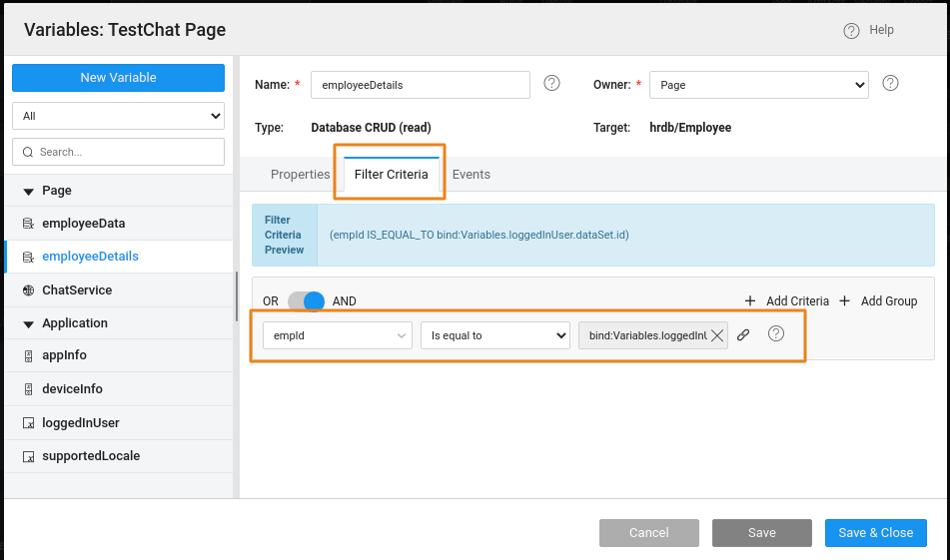Clear the bound value with X icon

click(x=717, y=335)
